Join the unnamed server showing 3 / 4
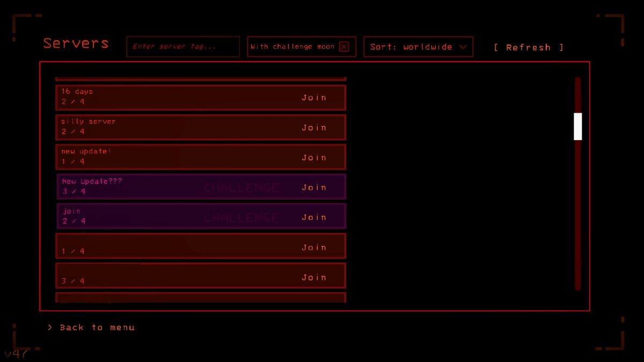 click(314, 277)
